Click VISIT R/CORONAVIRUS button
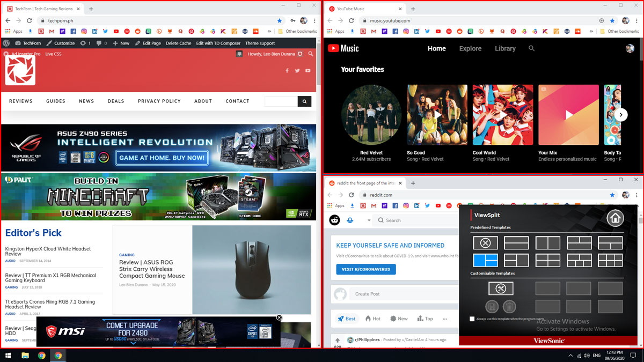 366,269
